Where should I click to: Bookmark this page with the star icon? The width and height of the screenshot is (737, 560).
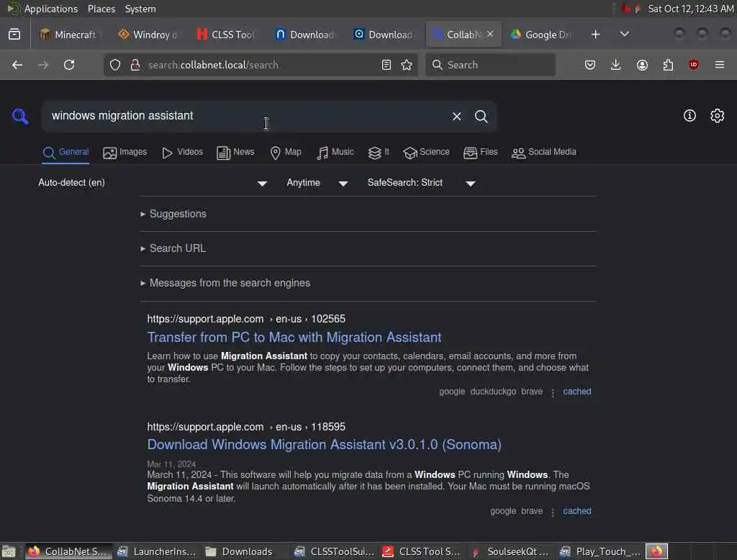pos(407,65)
